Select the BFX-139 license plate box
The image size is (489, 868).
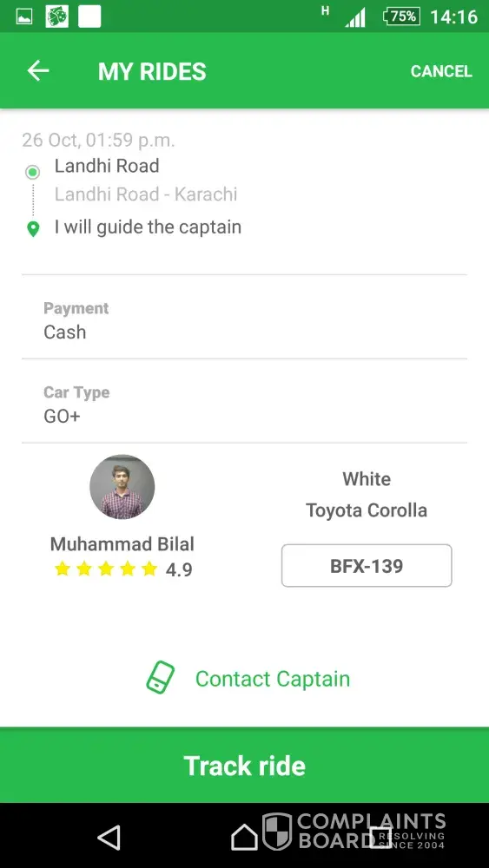point(367,566)
